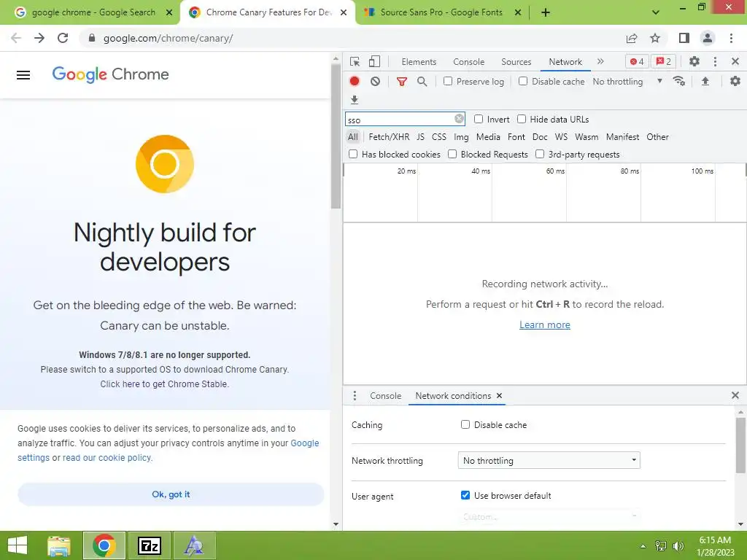
Task: Close the DevTools drawer
Action: 735,395
